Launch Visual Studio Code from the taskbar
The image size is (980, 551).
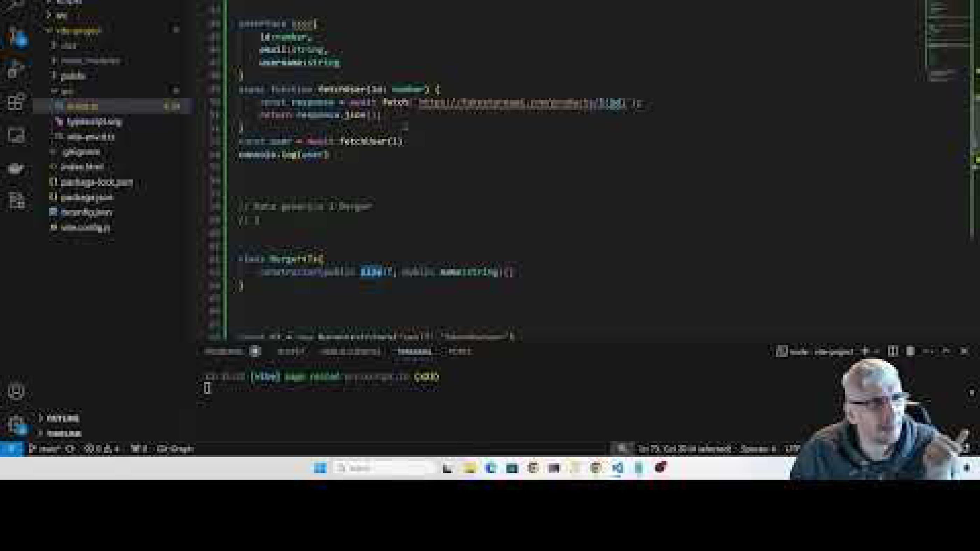(617, 469)
